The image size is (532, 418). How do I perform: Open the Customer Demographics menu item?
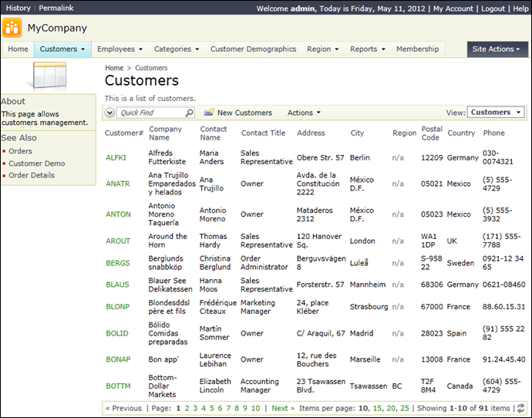pos(253,49)
